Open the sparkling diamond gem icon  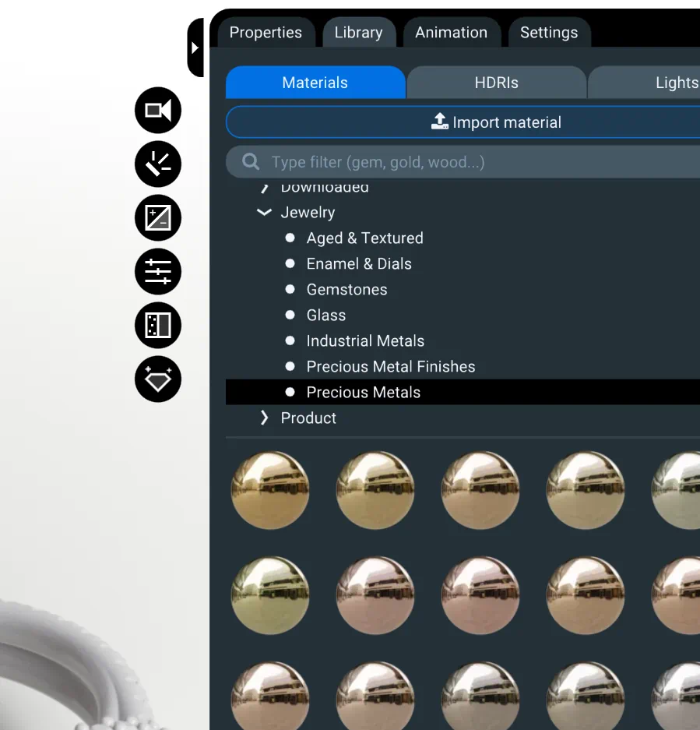tap(158, 379)
